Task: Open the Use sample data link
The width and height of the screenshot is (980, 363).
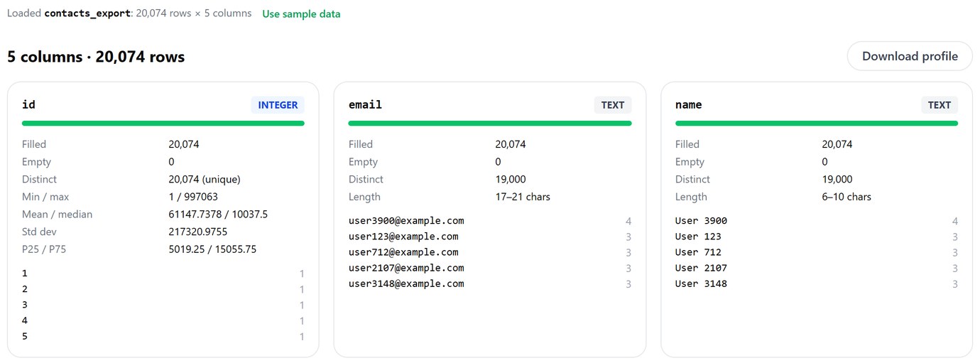Action: 301,13
